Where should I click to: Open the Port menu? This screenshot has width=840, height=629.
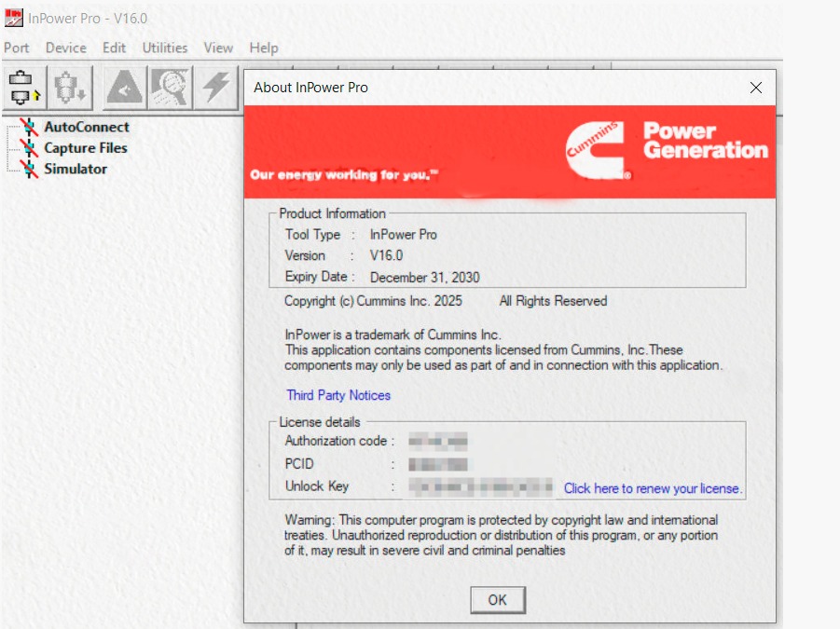pyautogui.click(x=17, y=48)
